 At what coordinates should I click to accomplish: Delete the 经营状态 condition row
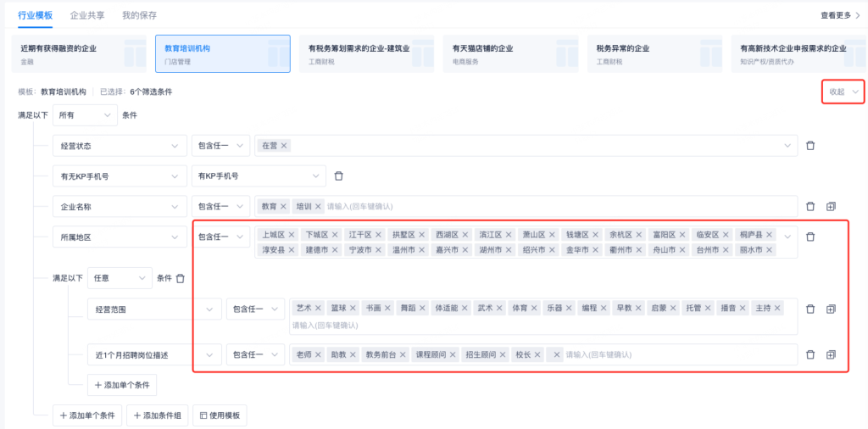[810, 146]
